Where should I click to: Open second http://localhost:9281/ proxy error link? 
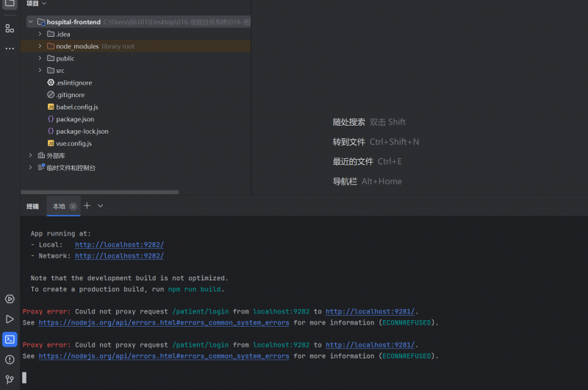(x=370, y=345)
